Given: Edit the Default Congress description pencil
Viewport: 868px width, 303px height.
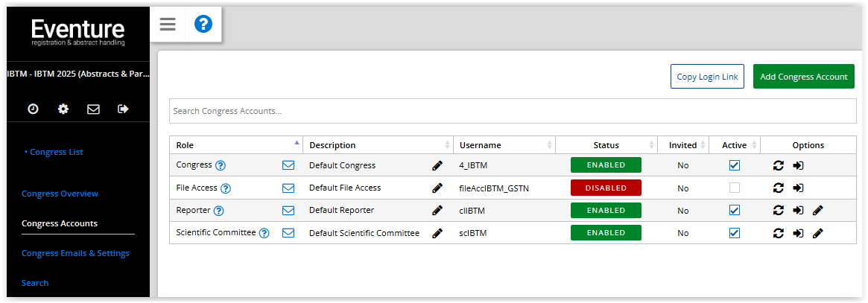Looking at the screenshot, I should point(437,165).
